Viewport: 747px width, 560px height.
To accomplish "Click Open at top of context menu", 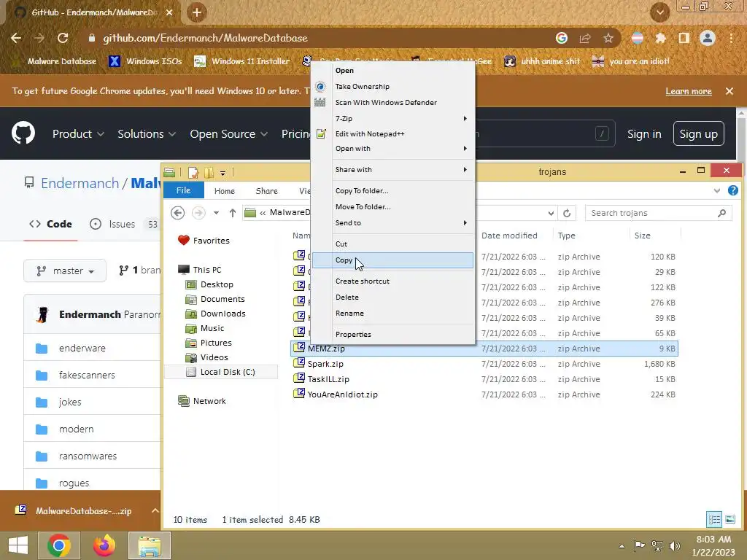I will click(392, 71).
